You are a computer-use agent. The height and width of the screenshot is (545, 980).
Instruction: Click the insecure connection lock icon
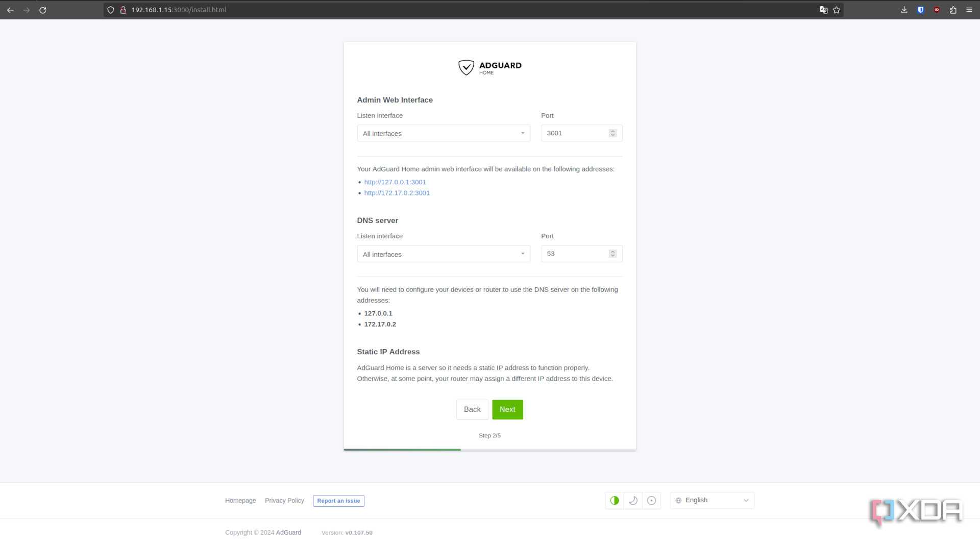[x=123, y=10]
